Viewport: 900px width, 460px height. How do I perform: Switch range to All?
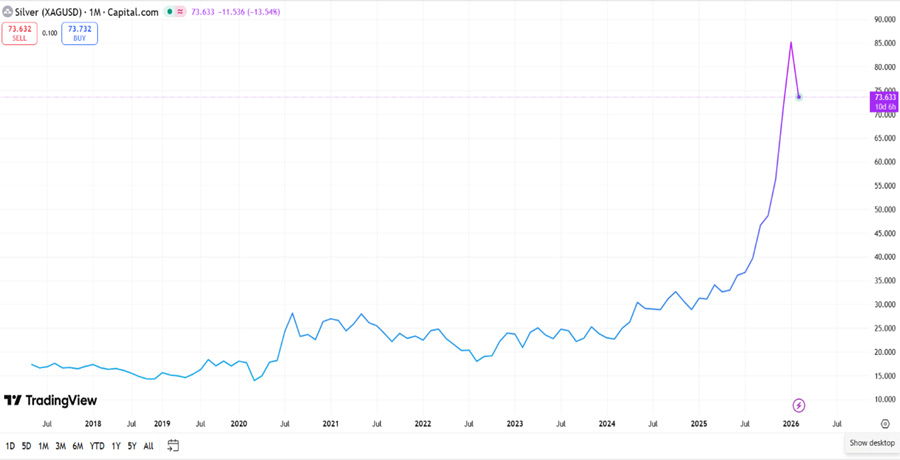pos(148,446)
